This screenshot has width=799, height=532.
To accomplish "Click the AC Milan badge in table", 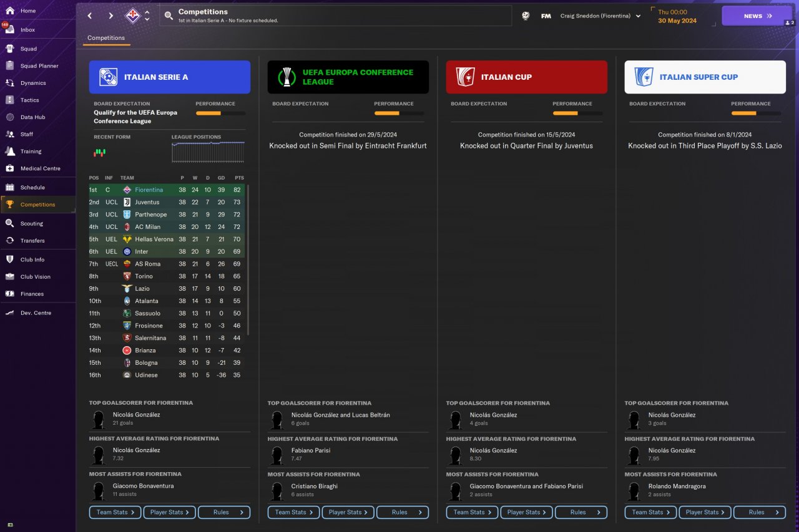I will (x=127, y=227).
